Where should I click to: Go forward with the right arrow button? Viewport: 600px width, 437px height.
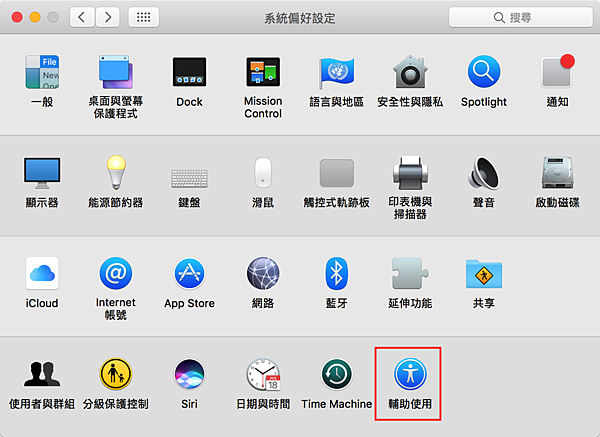coord(108,17)
